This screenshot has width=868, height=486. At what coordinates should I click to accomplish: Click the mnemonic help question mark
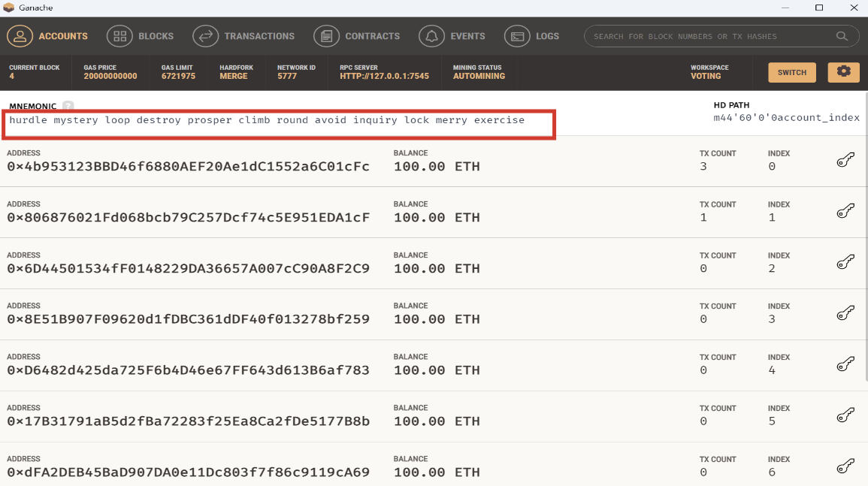[x=68, y=106]
